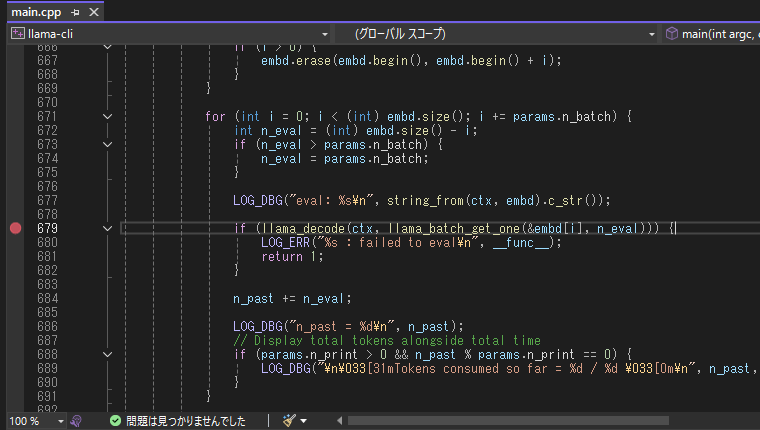Click the breakpoint margin at line 680
760x430 pixels.
click(x=16, y=242)
